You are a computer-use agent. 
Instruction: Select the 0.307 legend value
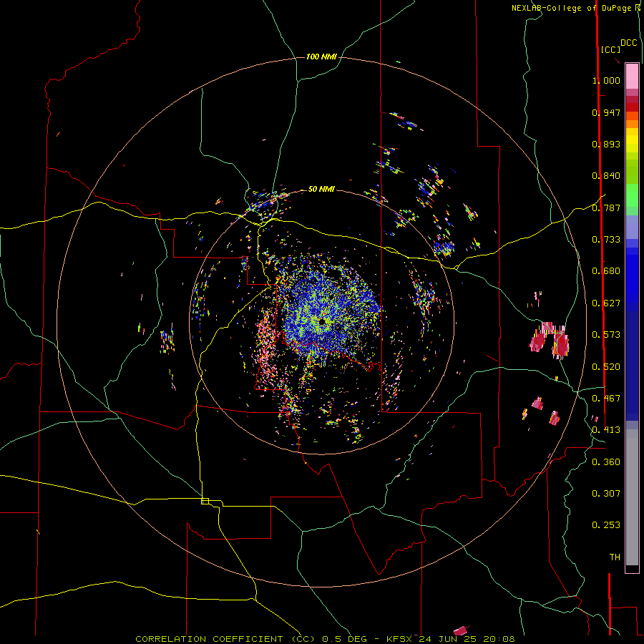606,494
